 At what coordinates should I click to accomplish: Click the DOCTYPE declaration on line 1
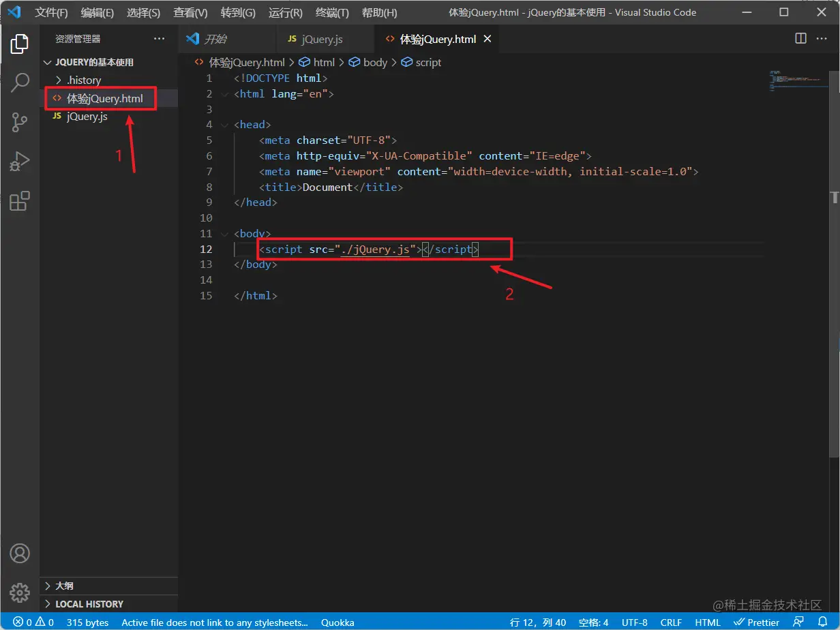point(281,78)
